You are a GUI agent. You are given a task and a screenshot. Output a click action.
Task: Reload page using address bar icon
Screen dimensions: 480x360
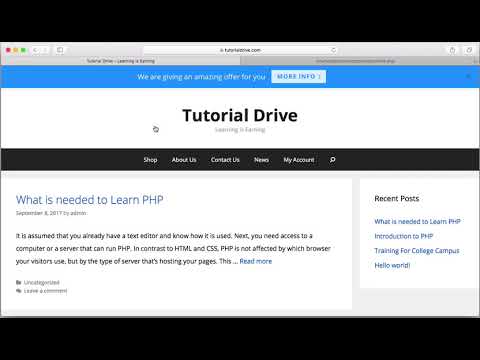click(333, 50)
